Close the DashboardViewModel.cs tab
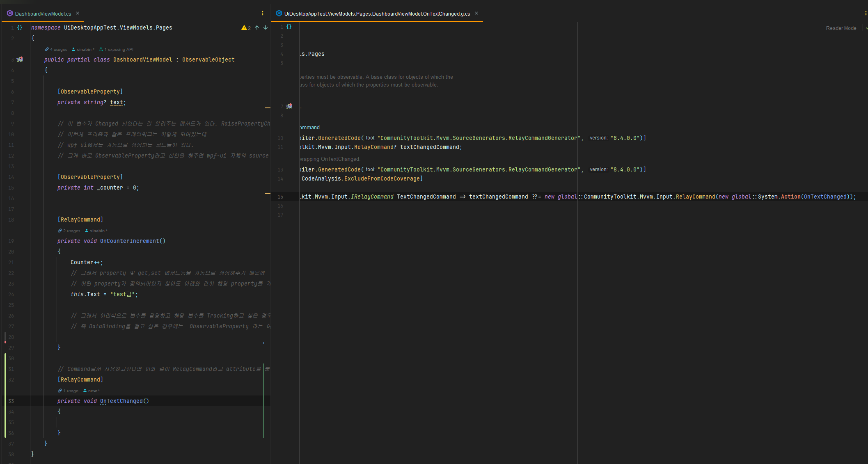The image size is (868, 464). (x=78, y=14)
